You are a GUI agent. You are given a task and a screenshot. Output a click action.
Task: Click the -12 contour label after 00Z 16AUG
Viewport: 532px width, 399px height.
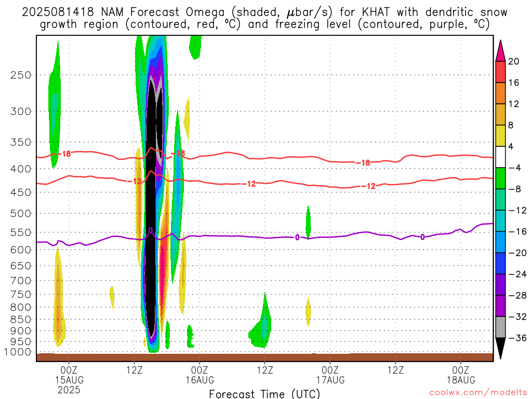[x=248, y=184]
